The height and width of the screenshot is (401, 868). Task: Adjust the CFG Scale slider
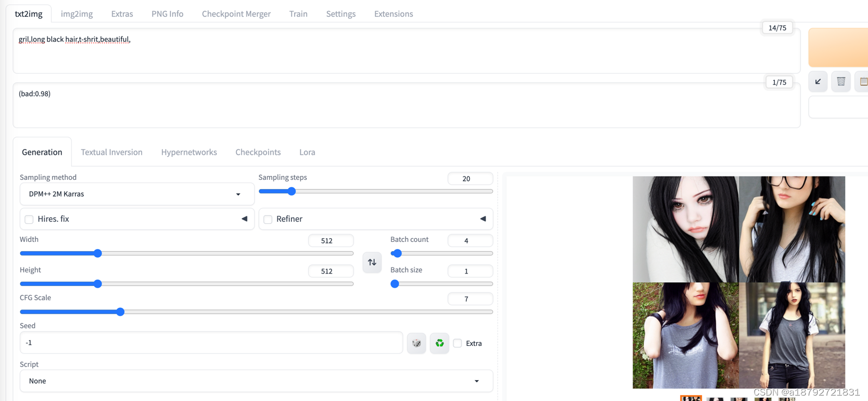point(256,312)
